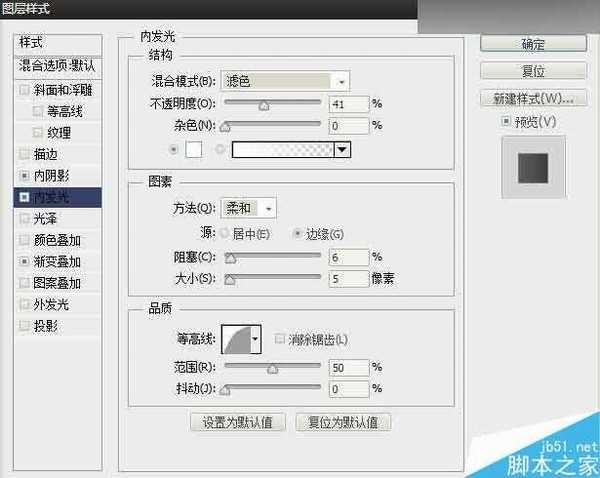Click the gradient preview bar
This screenshot has width=600, height=478.
point(283,150)
